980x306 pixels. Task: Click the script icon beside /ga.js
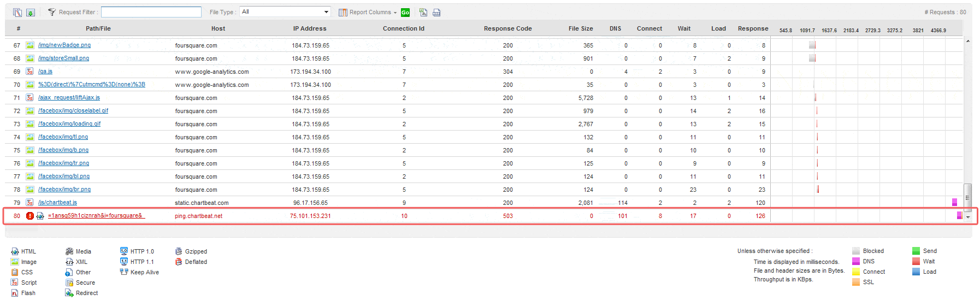click(30, 72)
